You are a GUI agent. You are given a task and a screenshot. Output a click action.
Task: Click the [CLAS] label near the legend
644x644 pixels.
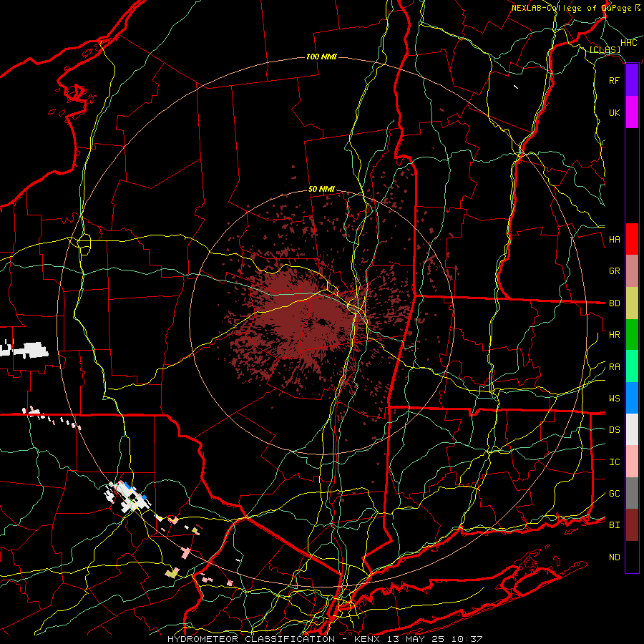tap(605, 49)
